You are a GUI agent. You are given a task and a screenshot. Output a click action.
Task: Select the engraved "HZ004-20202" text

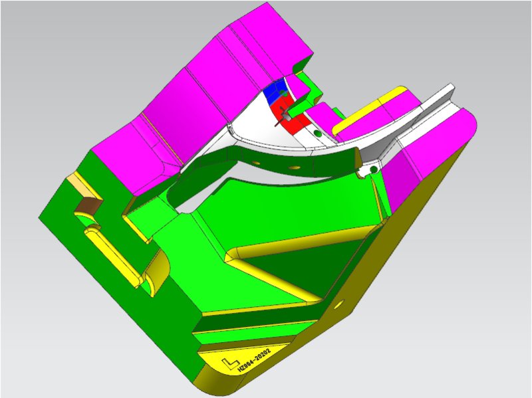254,360
